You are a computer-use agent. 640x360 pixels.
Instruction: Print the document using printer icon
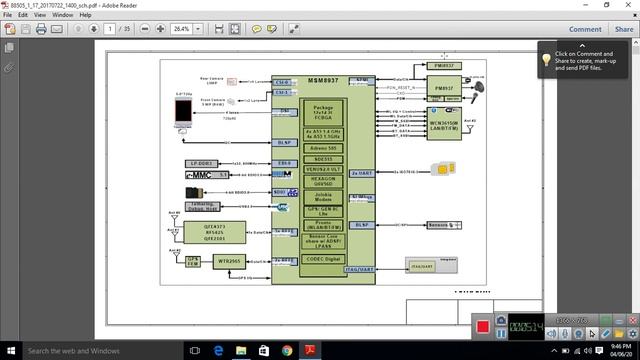click(x=41, y=29)
